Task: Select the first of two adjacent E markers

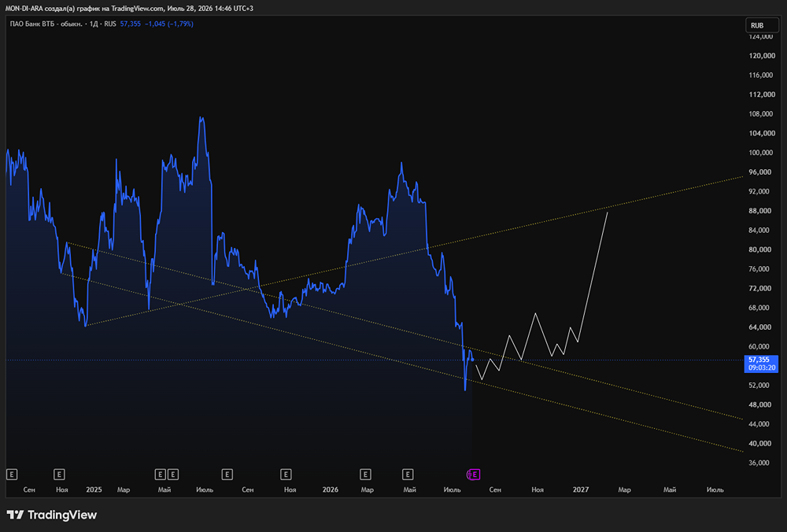Action: (160, 475)
